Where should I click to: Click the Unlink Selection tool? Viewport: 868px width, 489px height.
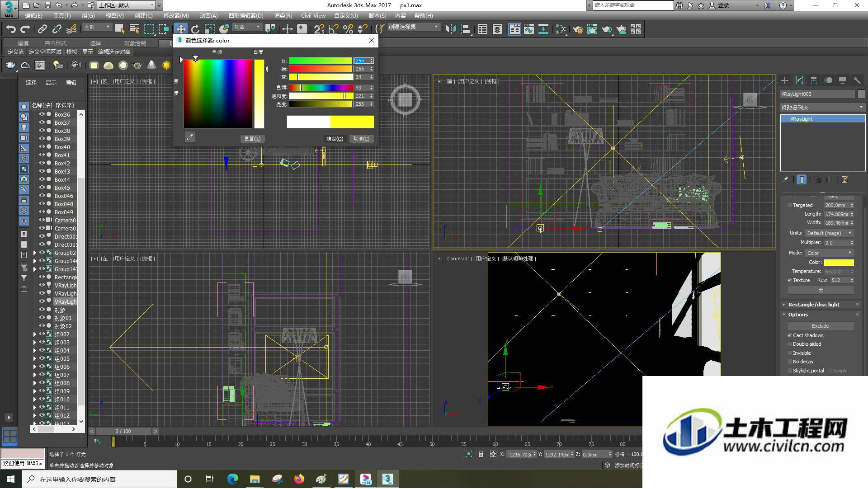click(x=57, y=29)
